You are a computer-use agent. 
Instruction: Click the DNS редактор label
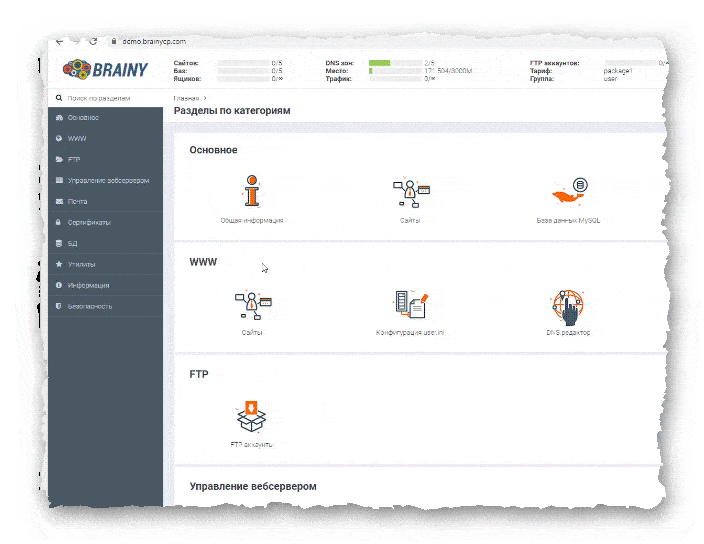pos(568,333)
